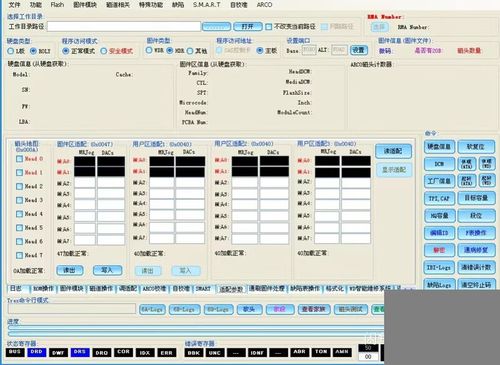
Task: Select the 正常模式 access mode
Action: pos(66,51)
